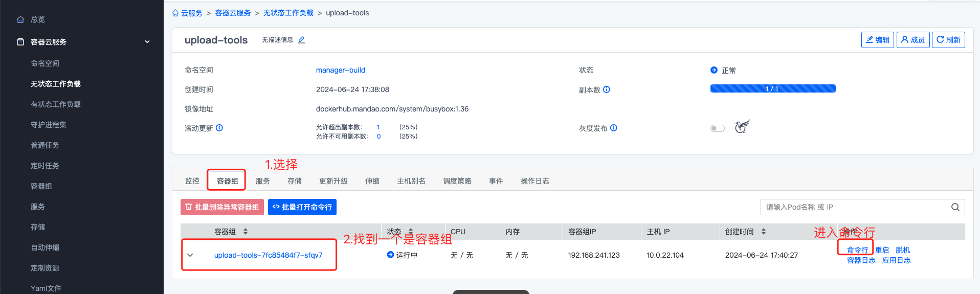Switch to the 服务 tab
980x294 pixels.
263,181
